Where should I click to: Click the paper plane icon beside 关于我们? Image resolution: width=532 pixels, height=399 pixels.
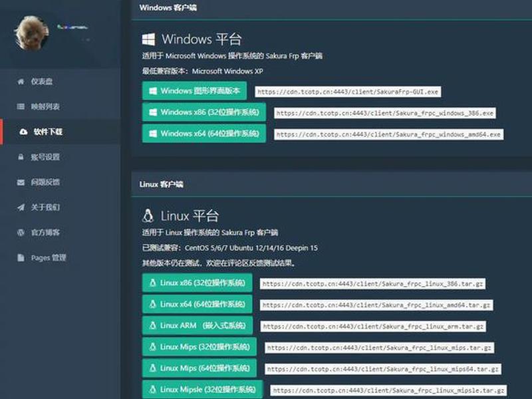(x=21, y=207)
